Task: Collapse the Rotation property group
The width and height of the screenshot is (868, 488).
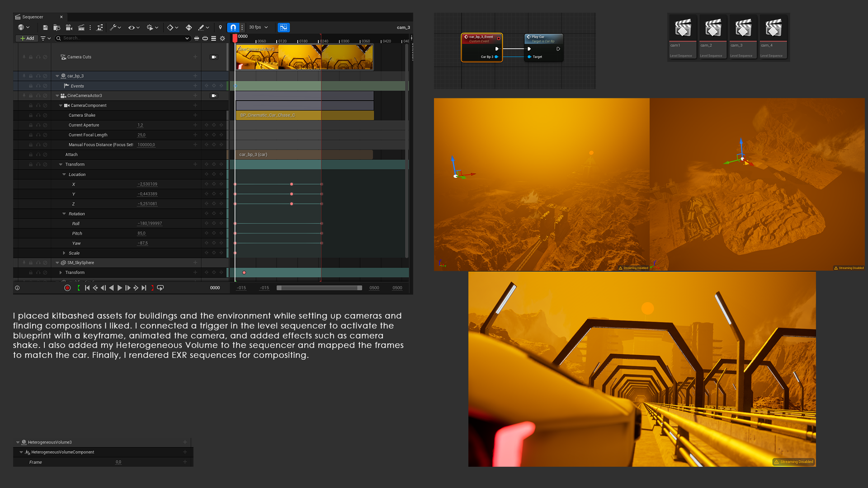Action: pos(64,214)
